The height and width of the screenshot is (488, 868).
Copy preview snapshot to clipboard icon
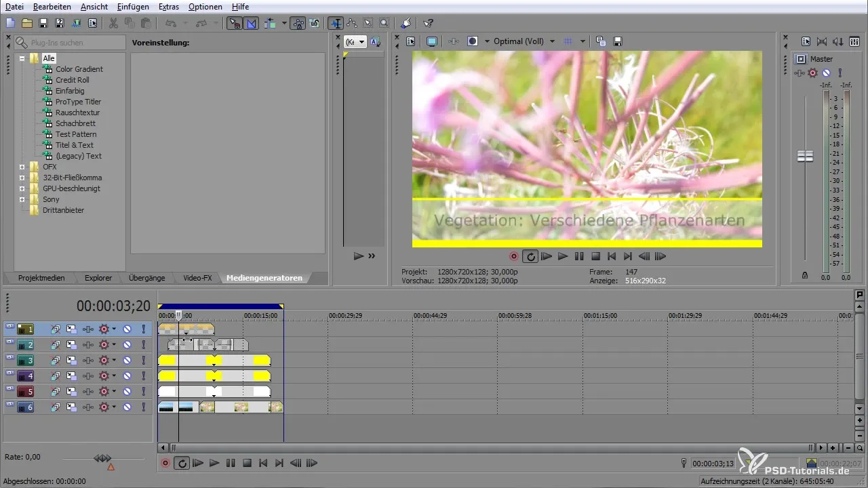(601, 41)
